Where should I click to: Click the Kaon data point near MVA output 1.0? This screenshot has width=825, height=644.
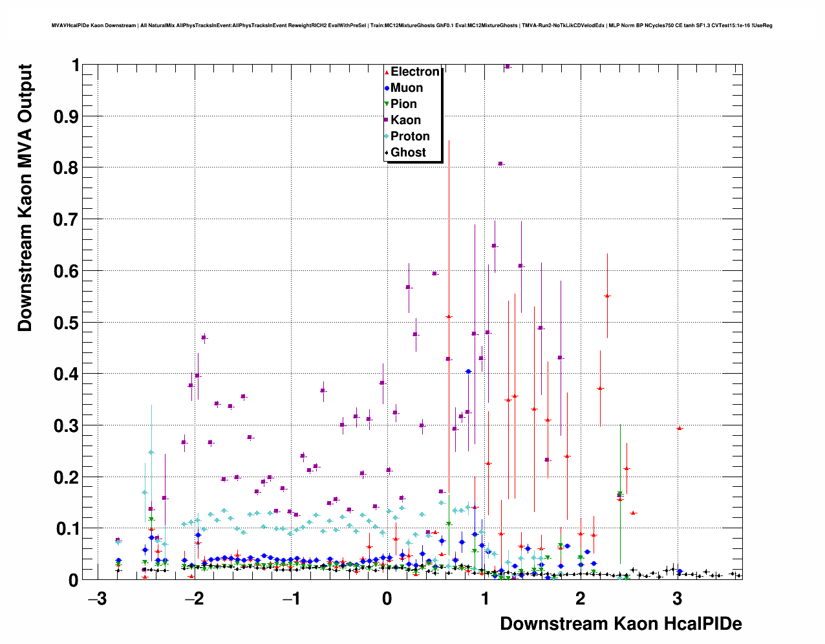pos(508,67)
